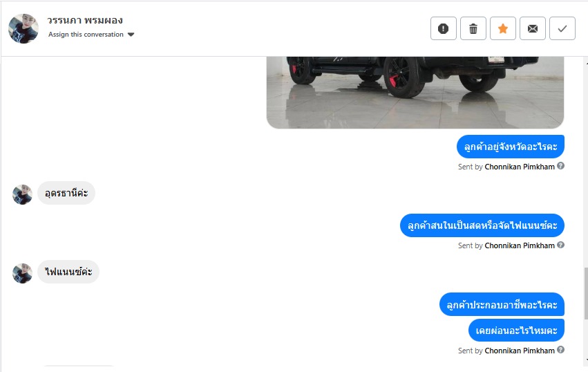
Task: Click the เคยผ่อนอะไรไหมคะ sent message
Action: click(516, 331)
